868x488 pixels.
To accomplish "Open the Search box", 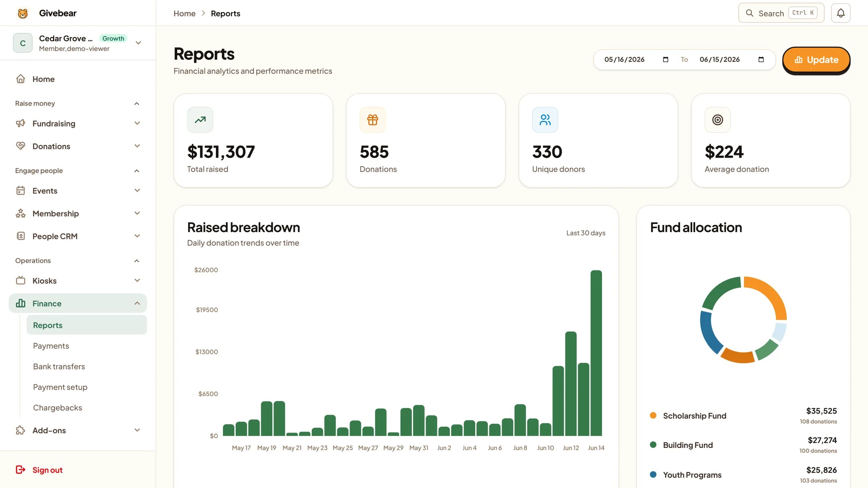I will coord(781,13).
